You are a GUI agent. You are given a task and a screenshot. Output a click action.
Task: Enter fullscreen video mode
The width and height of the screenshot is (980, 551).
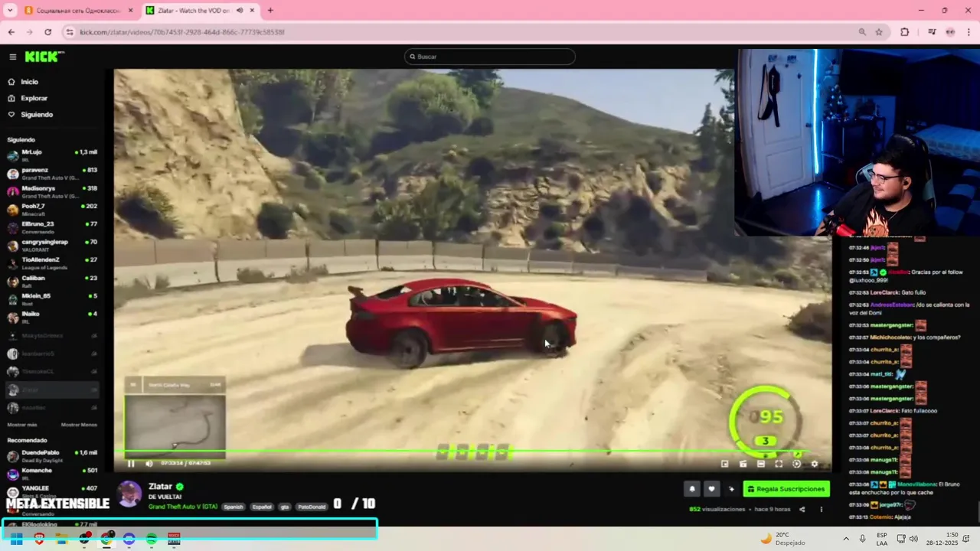click(779, 464)
